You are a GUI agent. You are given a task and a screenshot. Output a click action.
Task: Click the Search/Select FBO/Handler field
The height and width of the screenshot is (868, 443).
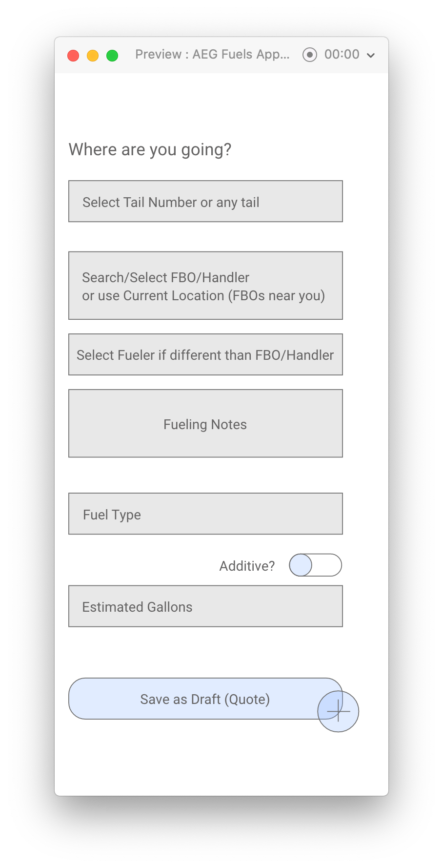click(x=205, y=286)
